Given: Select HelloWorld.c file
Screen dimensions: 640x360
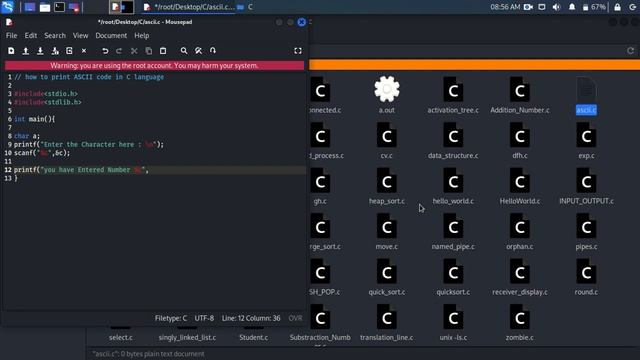Looking at the screenshot, I should (x=520, y=186).
